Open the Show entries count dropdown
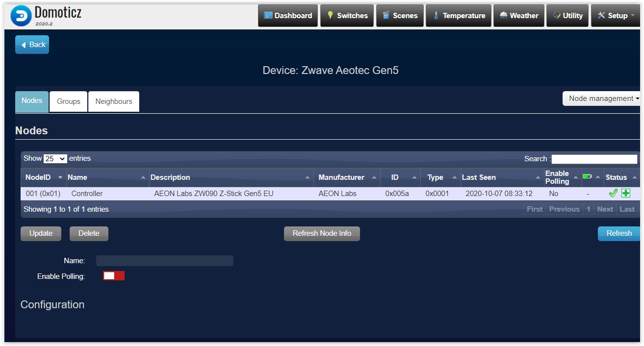The image size is (644, 346). pos(55,159)
